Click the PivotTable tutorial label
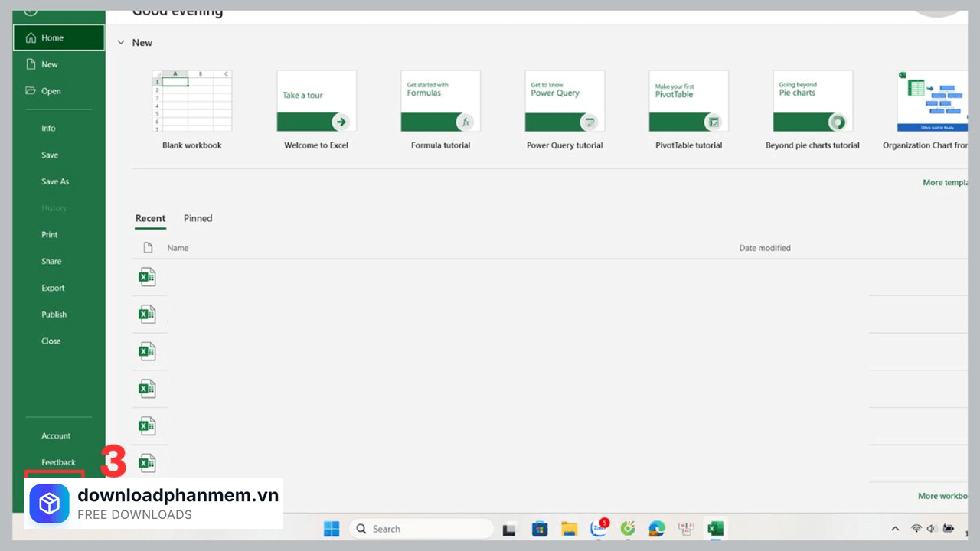The width and height of the screenshot is (980, 551). pyautogui.click(x=688, y=145)
